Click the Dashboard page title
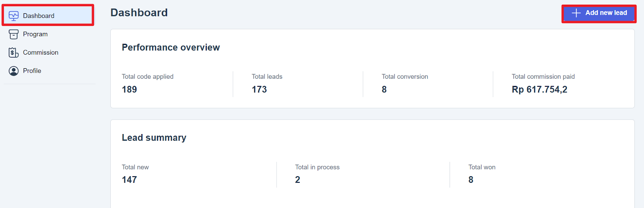The image size is (644, 208). pyautogui.click(x=139, y=13)
